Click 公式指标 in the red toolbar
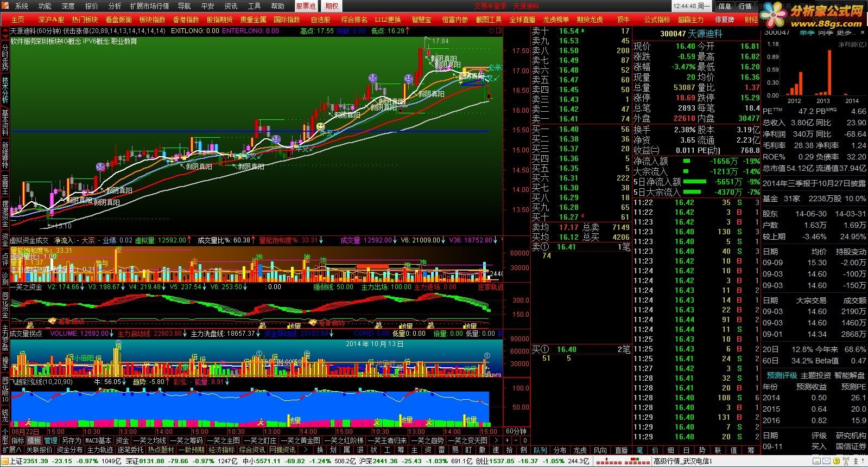Viewport: 868px width, 467px height. point(657,20)
